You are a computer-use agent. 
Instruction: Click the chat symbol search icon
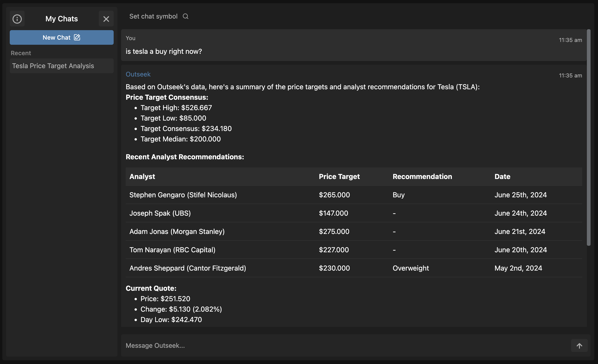point(185,16)
